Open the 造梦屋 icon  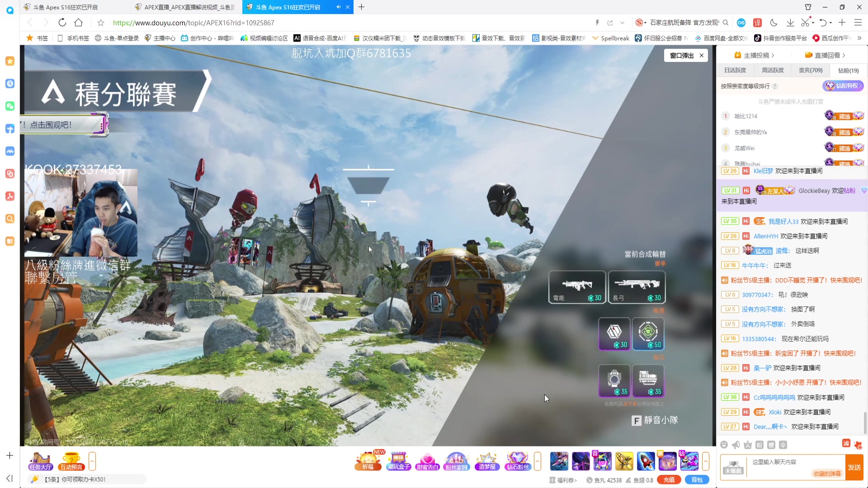(487, 461)
